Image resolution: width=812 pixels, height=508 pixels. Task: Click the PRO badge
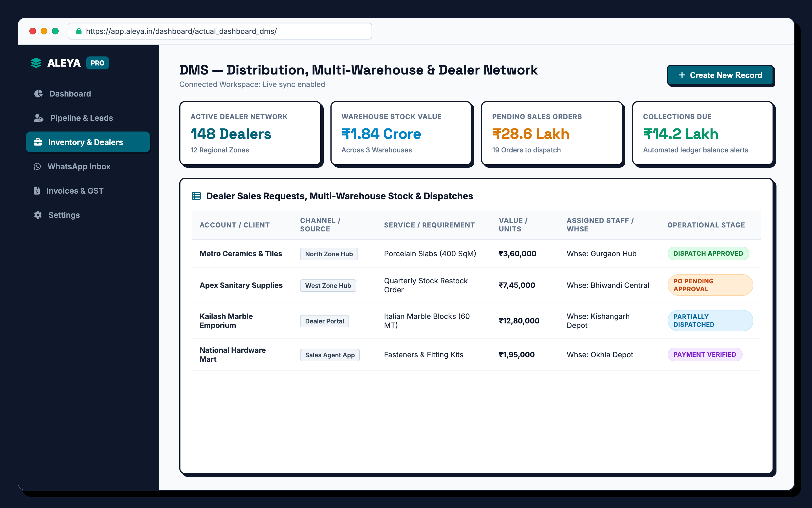point(97,63)
